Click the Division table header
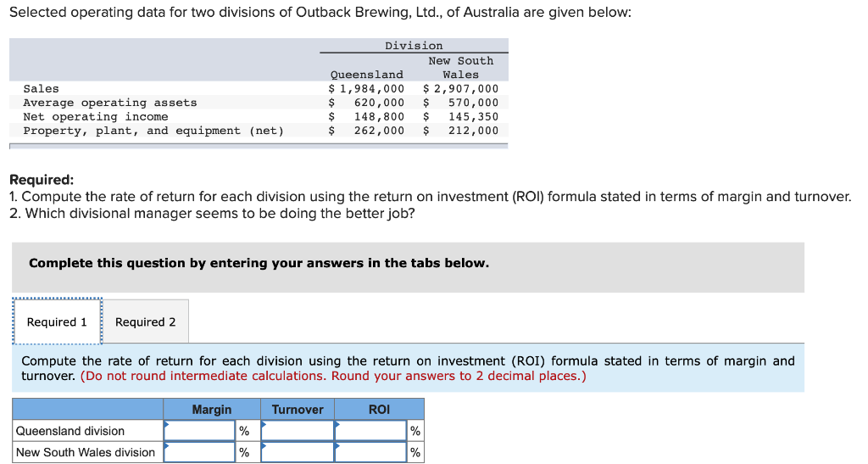 [x=414, y=46]
